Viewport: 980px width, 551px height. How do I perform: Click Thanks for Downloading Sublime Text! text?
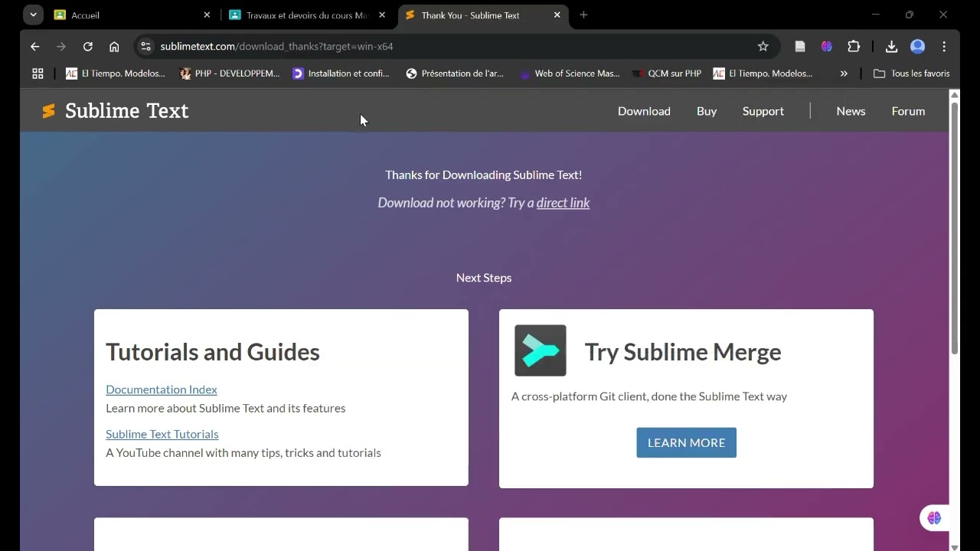484,175
